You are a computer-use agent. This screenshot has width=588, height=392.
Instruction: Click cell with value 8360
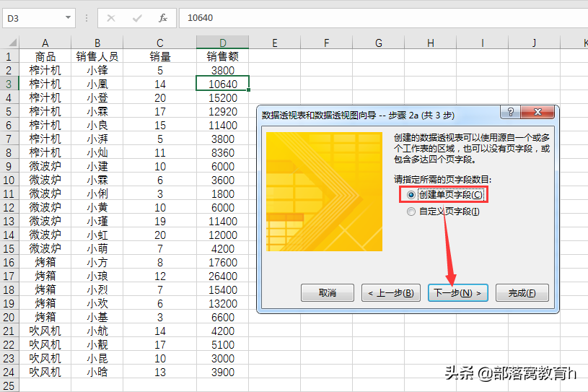(x=223, y=152)
